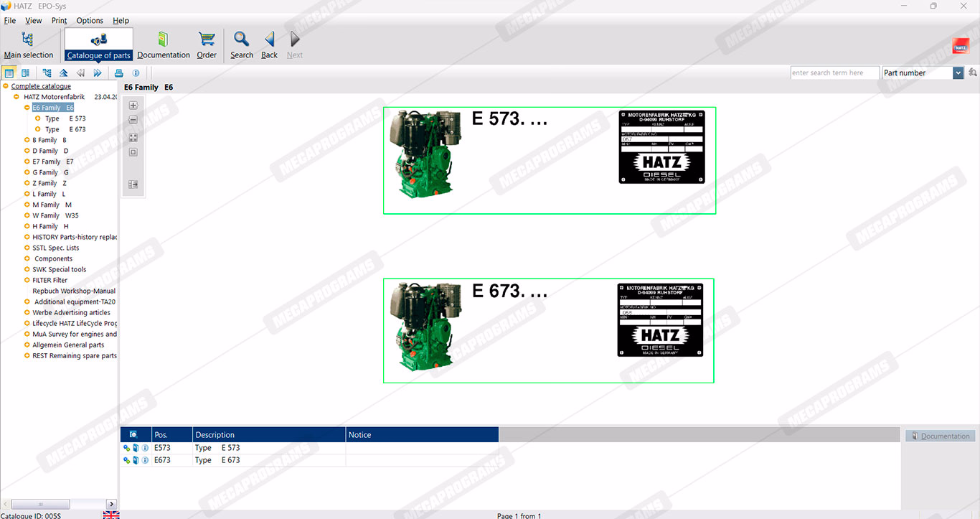
Task: Expand the W Family W35 node
Action: [26, 215]
